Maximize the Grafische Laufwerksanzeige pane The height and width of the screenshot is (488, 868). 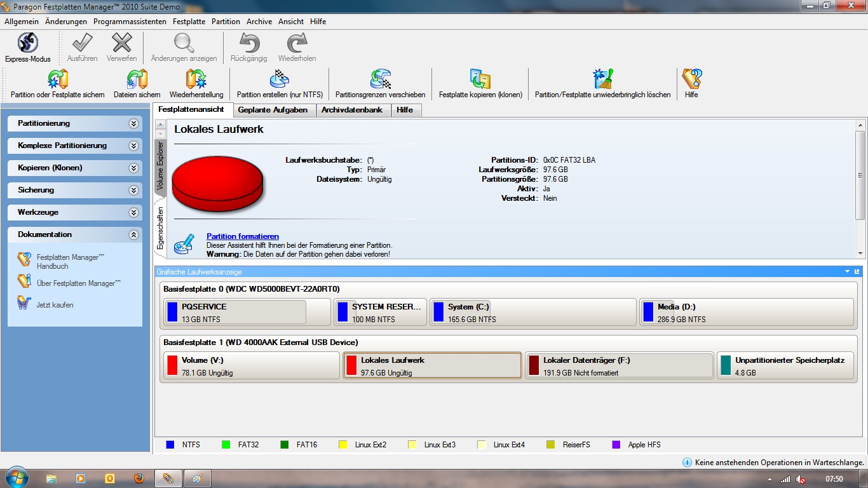pos(857,271)
